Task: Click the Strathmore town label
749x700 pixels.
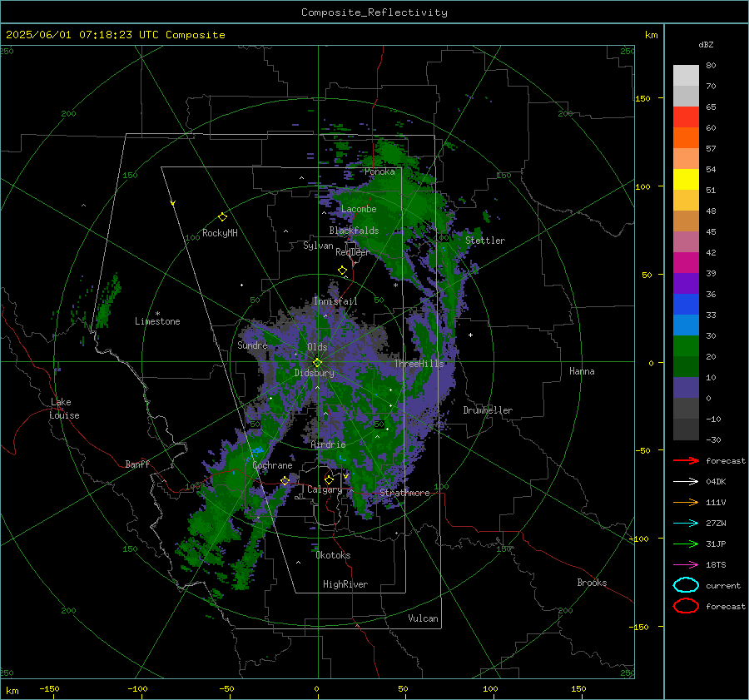Action: tap(404, 493)
